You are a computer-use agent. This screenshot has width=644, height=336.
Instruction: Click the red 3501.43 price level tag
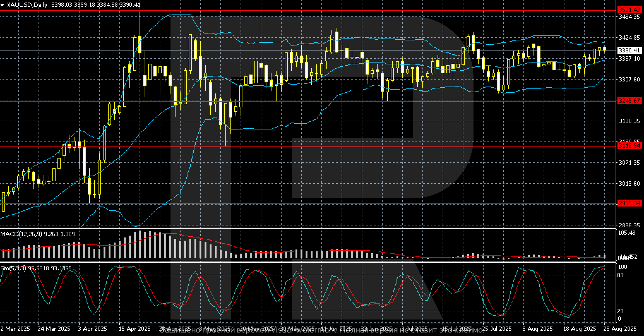coord(629,10)
